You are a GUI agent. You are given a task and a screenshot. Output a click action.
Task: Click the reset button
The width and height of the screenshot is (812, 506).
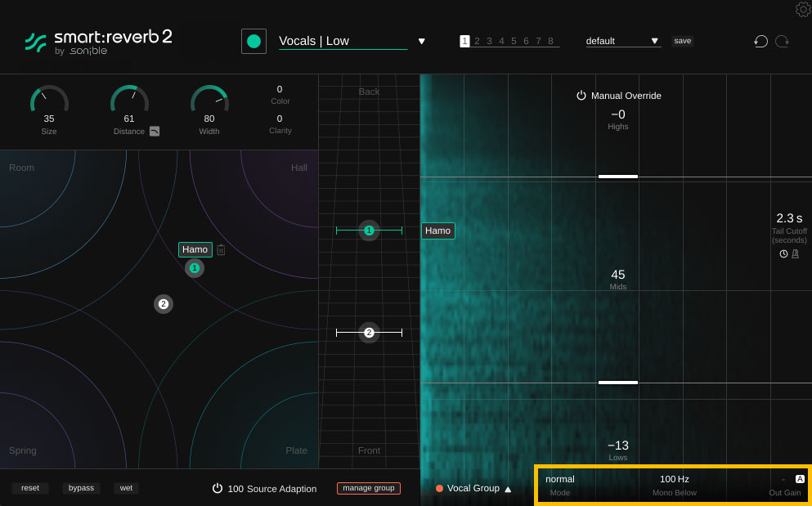coord(30,488)
